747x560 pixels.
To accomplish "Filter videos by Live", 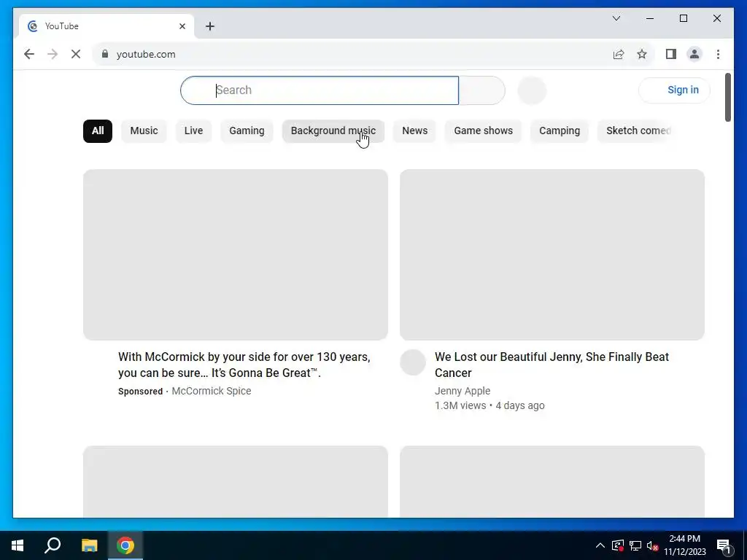I will click(x=193, y=131).
